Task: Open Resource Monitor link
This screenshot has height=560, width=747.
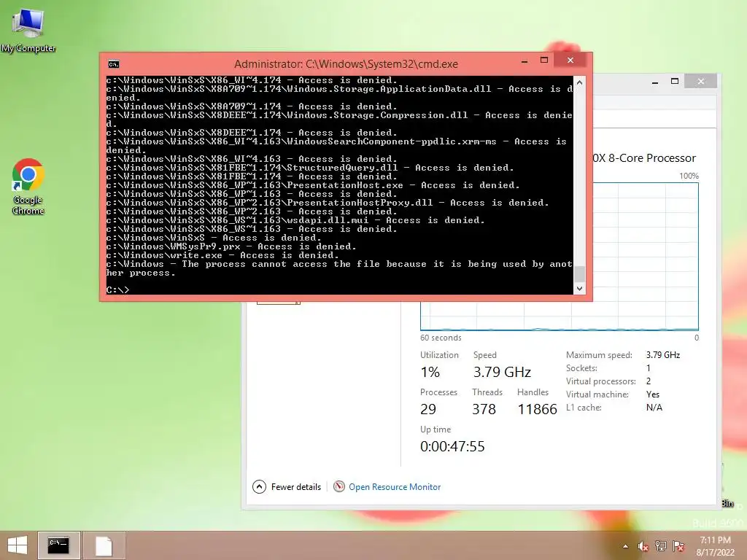Action: pos(395,486)
